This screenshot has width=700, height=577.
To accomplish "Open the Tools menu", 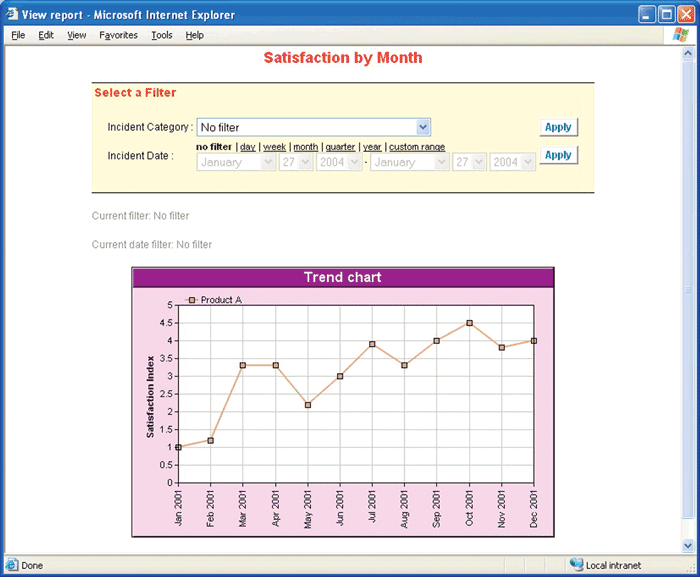I will [161, 35].
